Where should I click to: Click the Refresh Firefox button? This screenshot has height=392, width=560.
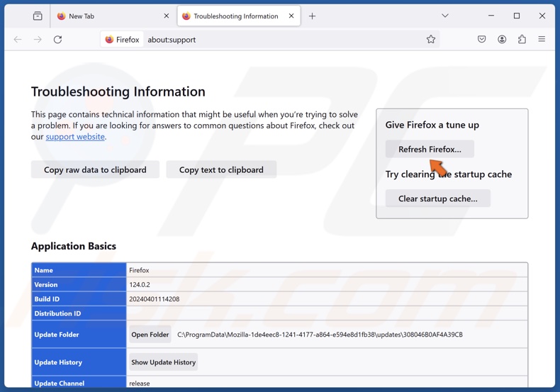[x=430, y=150]
